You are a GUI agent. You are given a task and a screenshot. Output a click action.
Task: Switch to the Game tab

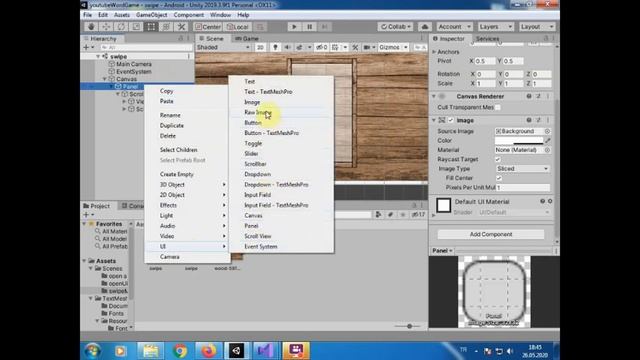pyautogui.click(x=247, y=38)
